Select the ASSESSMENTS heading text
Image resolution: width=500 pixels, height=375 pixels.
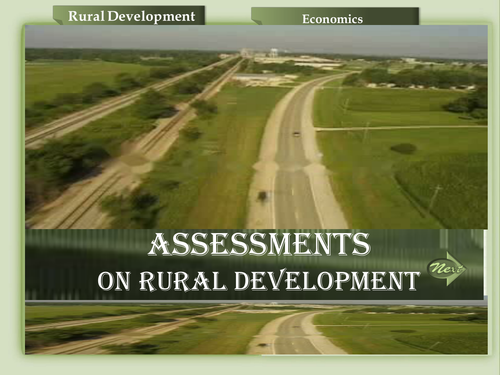click(259, 244)
